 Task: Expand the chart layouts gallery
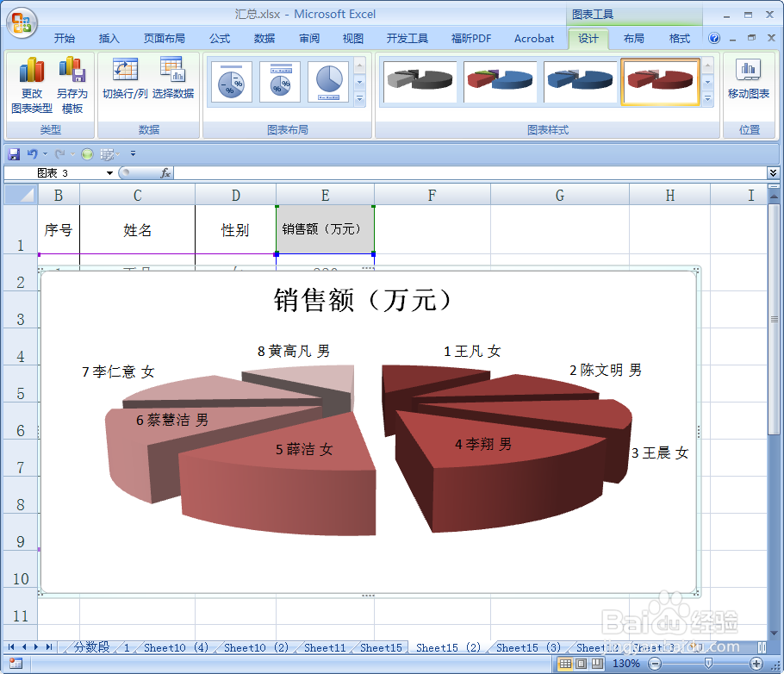(359, 99)
